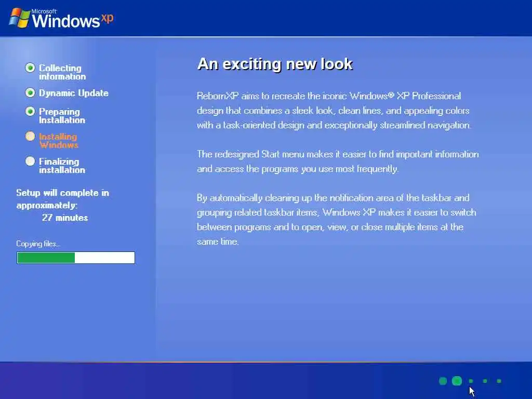
Task: Click the green copying files progress bar
Action: (76, 258)
